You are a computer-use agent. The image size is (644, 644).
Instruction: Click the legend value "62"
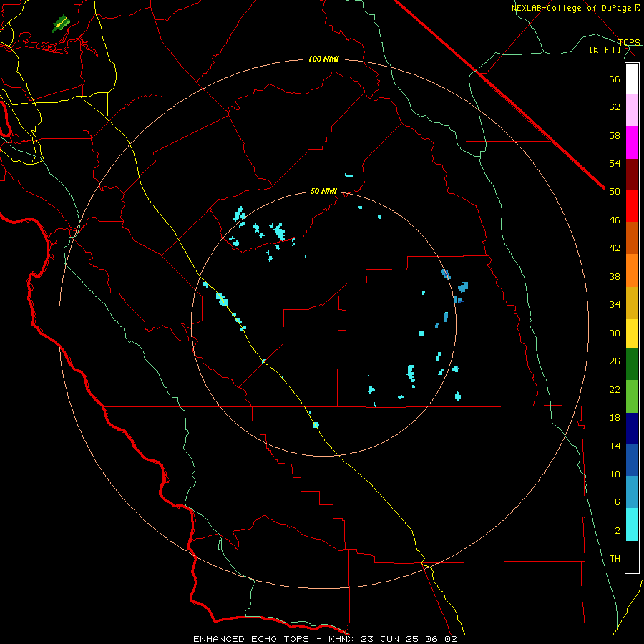pyautogui.click(x=615, y=107)
